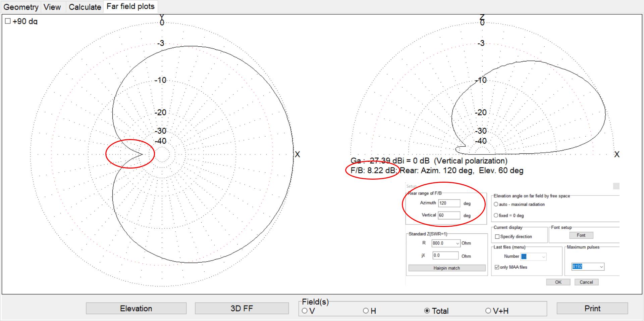644x321 pixels.
Task: Enable the +90 dg checkbox
Action: point(8,21)
